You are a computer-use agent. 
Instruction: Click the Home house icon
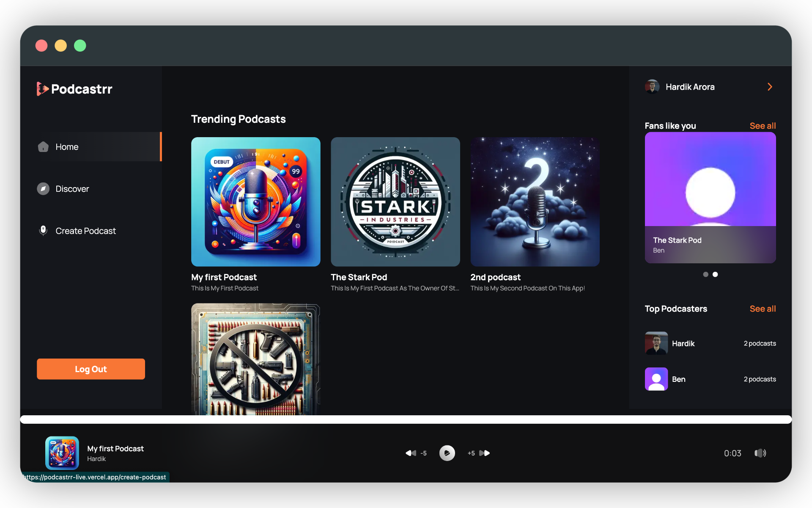(43, 147)
